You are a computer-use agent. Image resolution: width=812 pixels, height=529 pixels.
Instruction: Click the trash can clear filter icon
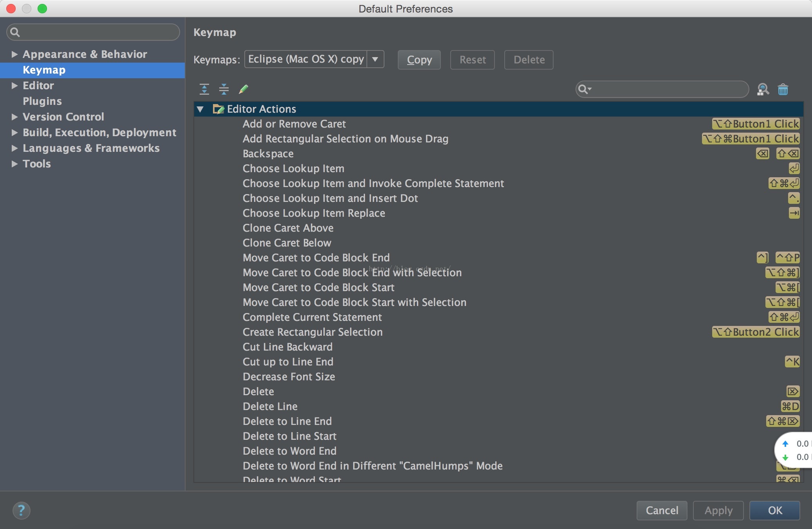tap(783, 90)
